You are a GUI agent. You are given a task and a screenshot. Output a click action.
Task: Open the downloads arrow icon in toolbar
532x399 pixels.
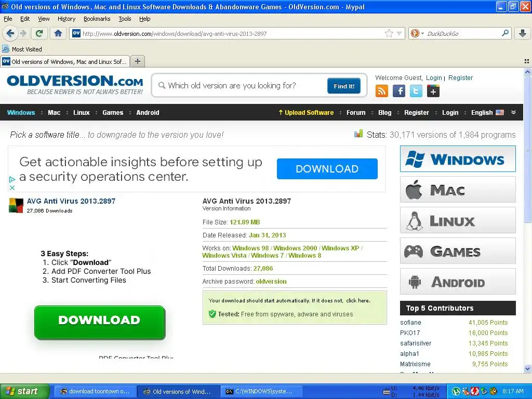point(523,33)
